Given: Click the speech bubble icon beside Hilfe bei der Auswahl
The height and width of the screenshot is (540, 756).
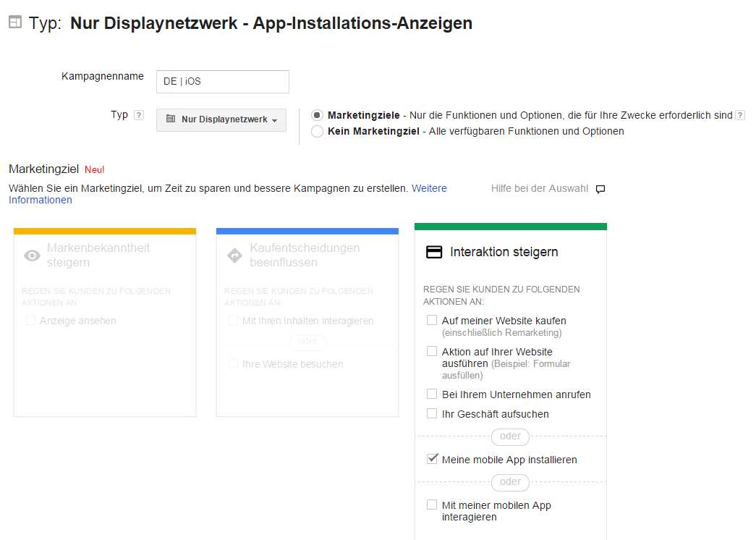Looking at the screenshot, I should point(600,189).
